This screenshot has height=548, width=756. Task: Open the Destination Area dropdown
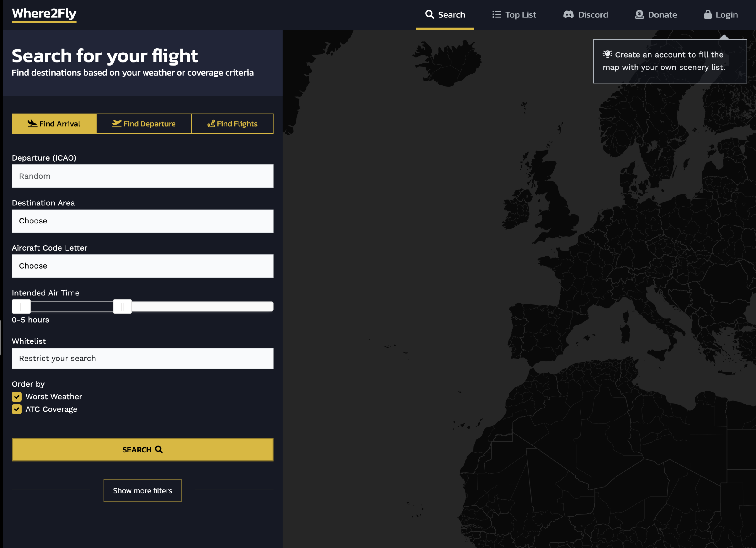point(142,221)
